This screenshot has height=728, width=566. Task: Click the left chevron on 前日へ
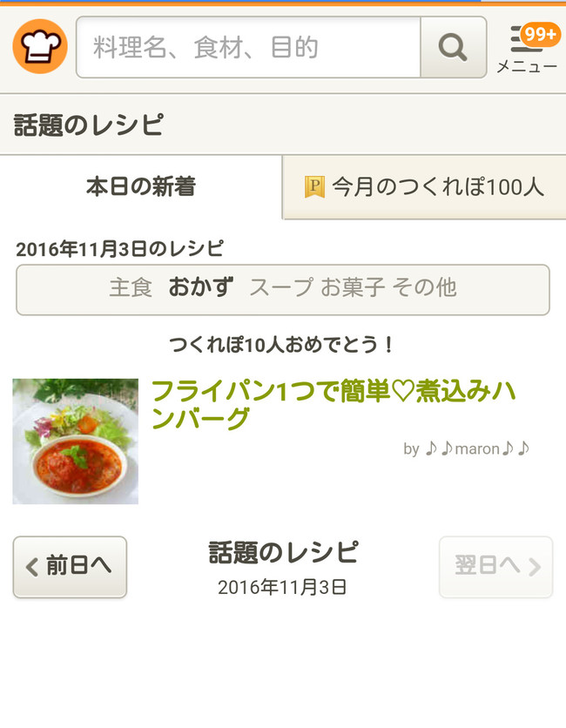[x=32, y=567]
